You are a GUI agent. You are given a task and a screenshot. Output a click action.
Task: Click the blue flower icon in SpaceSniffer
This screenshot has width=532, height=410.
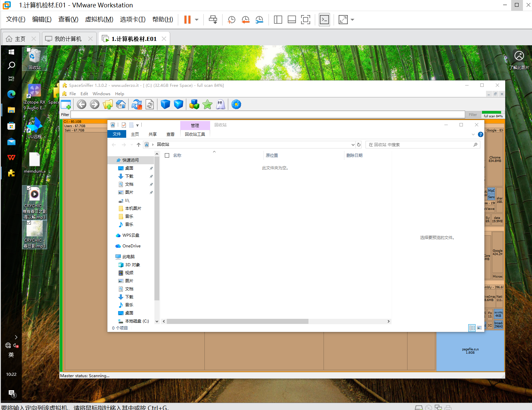pyautogui.click(x=236, y=105)
